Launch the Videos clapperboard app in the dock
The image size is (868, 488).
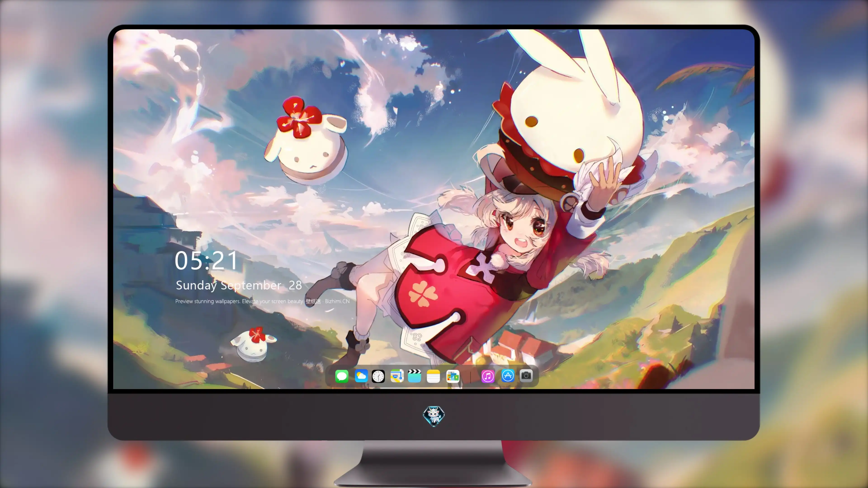point(415,376)
